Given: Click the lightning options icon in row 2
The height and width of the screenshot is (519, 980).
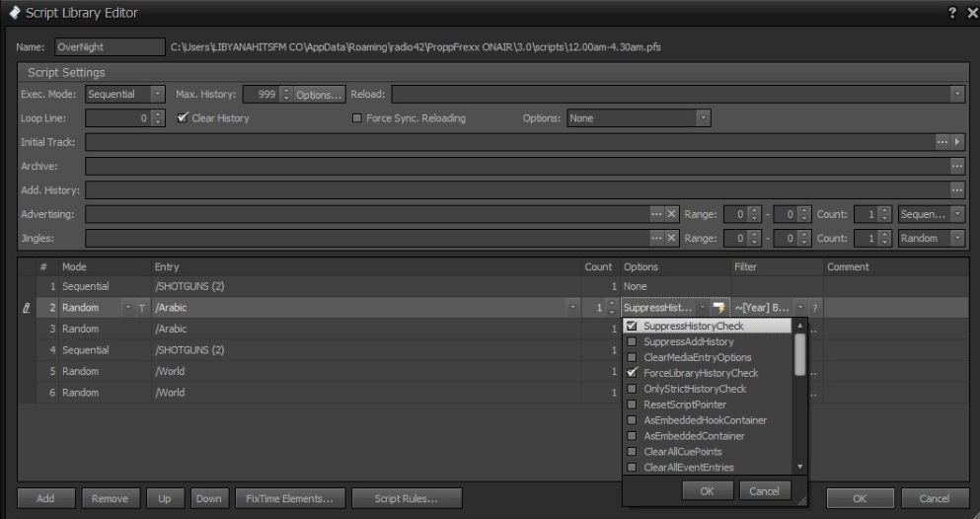Looking at the screenshot, I should click(718, 308).
